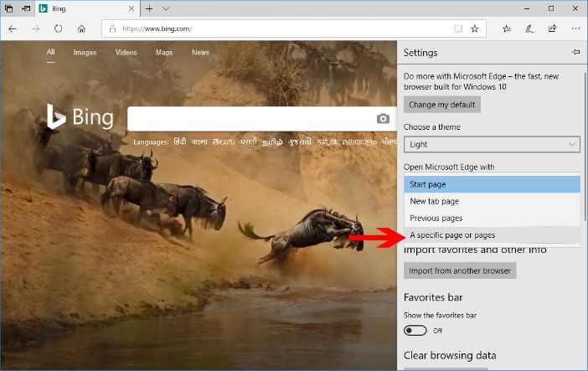Go back using the back arrow

[x=13, y=28]
